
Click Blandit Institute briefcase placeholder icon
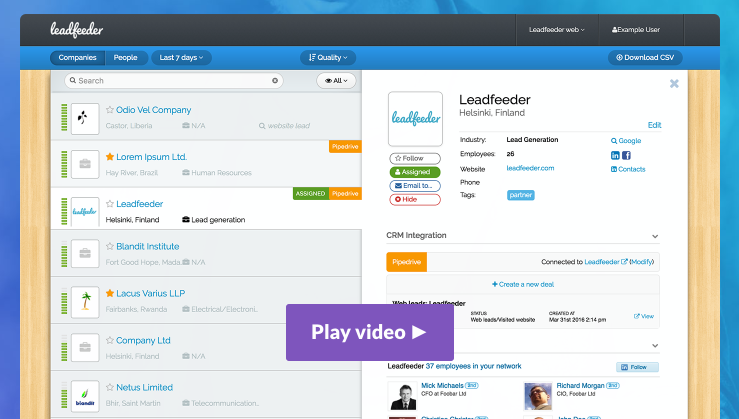pos(85,254)
